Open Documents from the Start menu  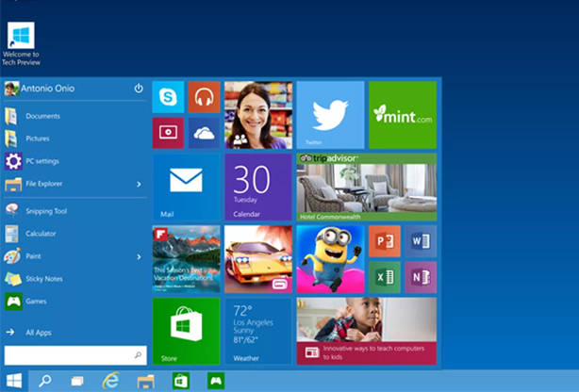point(75,116)
